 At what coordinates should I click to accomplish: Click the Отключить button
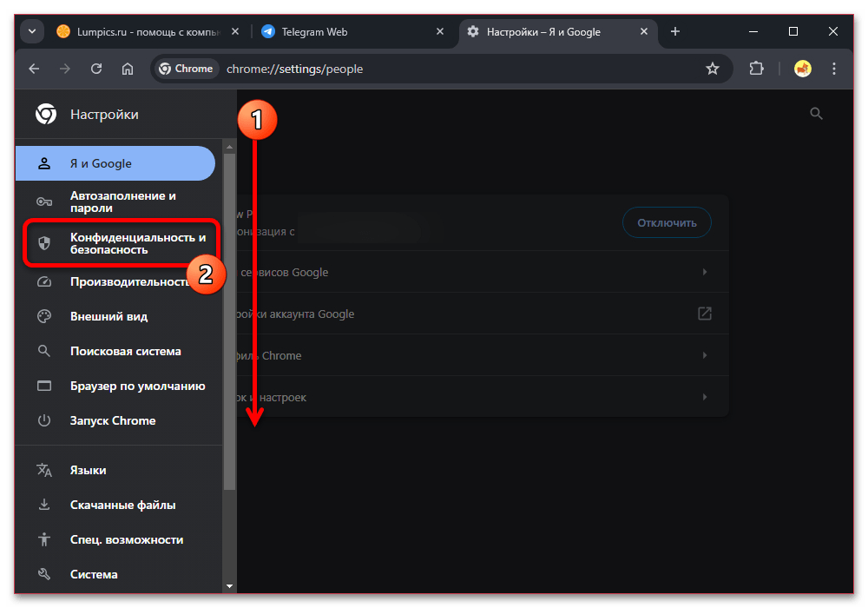667,222
